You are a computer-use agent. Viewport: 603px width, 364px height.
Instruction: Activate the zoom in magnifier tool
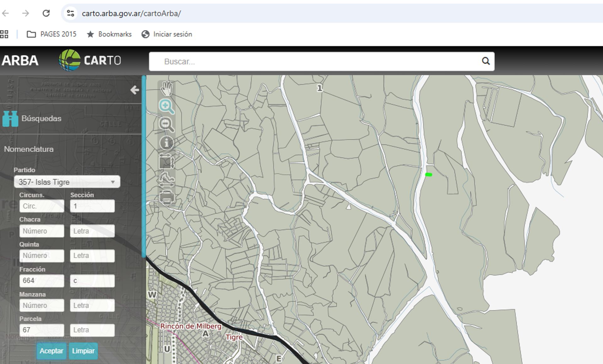point(166,107)
